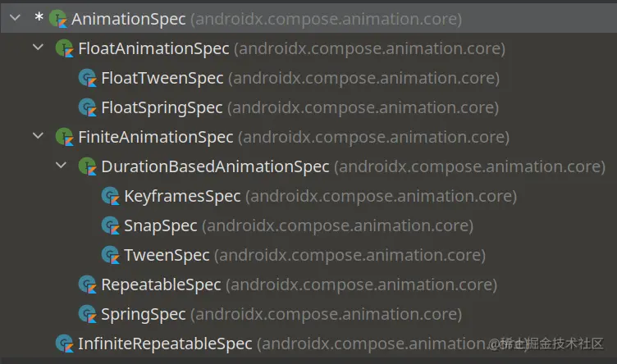617x364 pixels.
Task: Collapse the AnimationSpec root node
Action: (x=15, y=18)
